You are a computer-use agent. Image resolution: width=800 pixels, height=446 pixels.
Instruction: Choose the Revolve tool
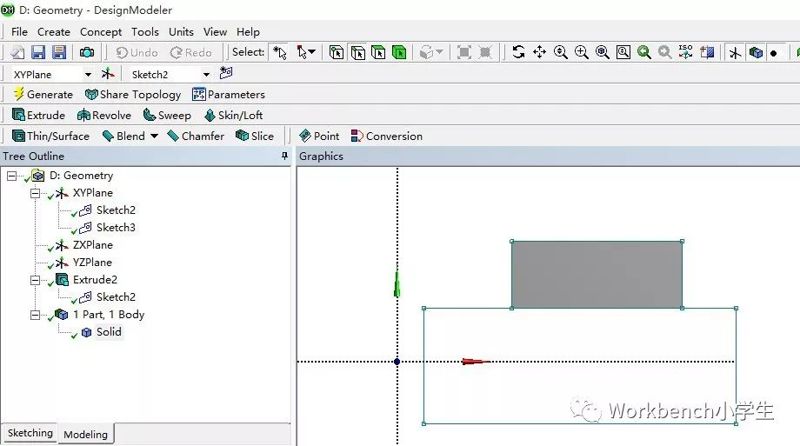[104, 115]
